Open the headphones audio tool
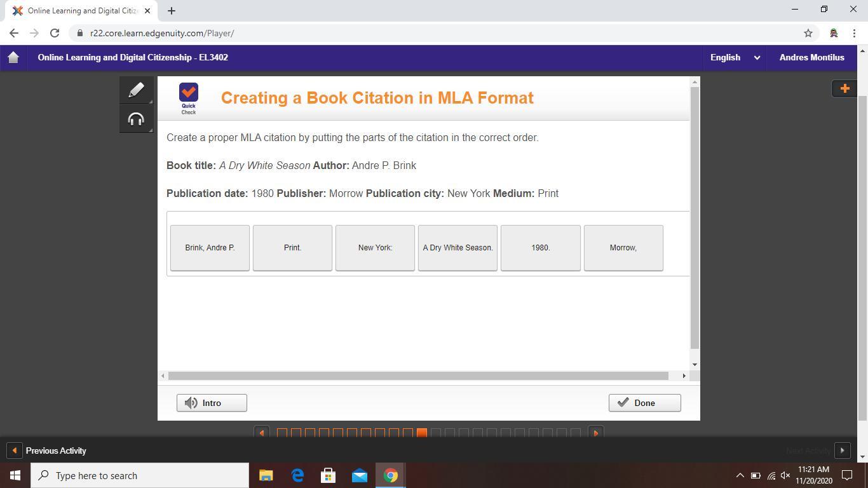Image resolution: width=868 pixels, height=488 pixels. [136, 119]
